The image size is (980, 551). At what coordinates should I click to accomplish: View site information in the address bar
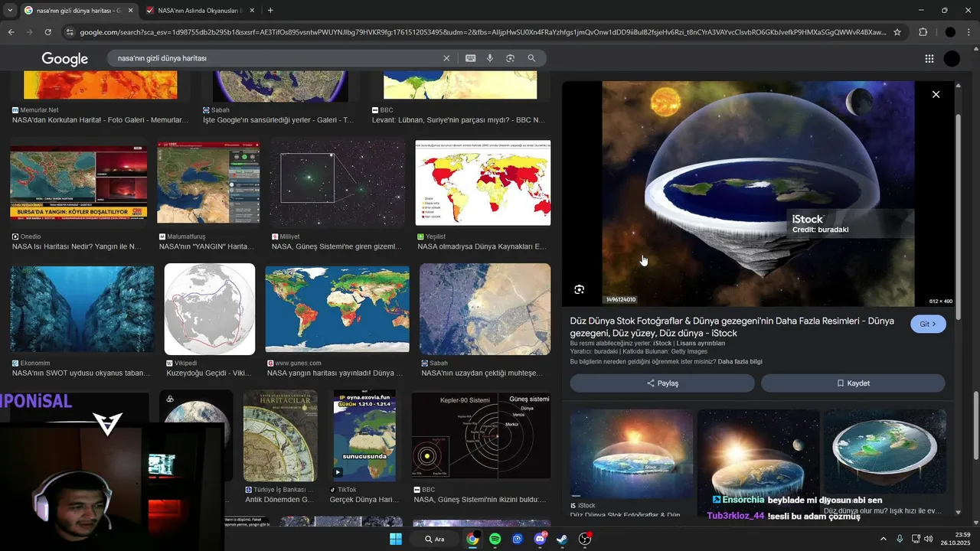coord(70,32)
